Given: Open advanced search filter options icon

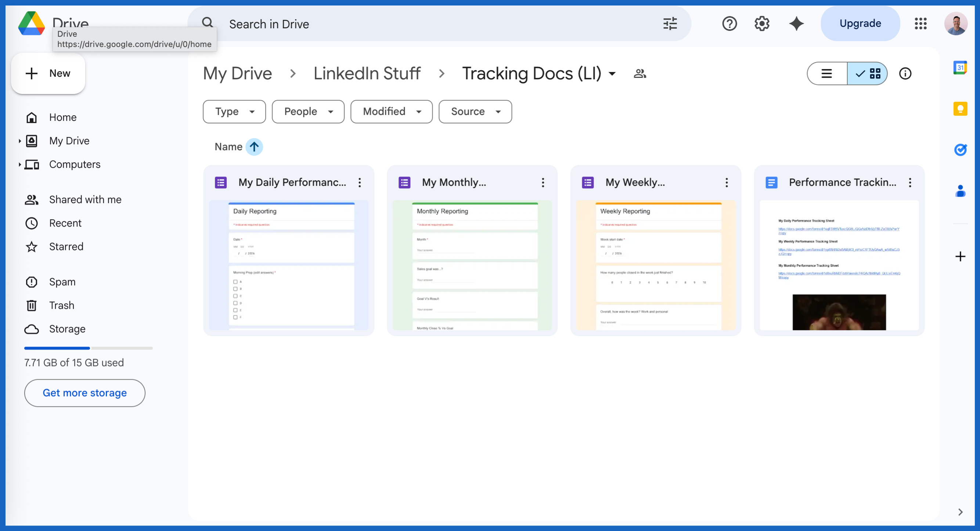Looking at the screenshot, I should tap(670, 24).
